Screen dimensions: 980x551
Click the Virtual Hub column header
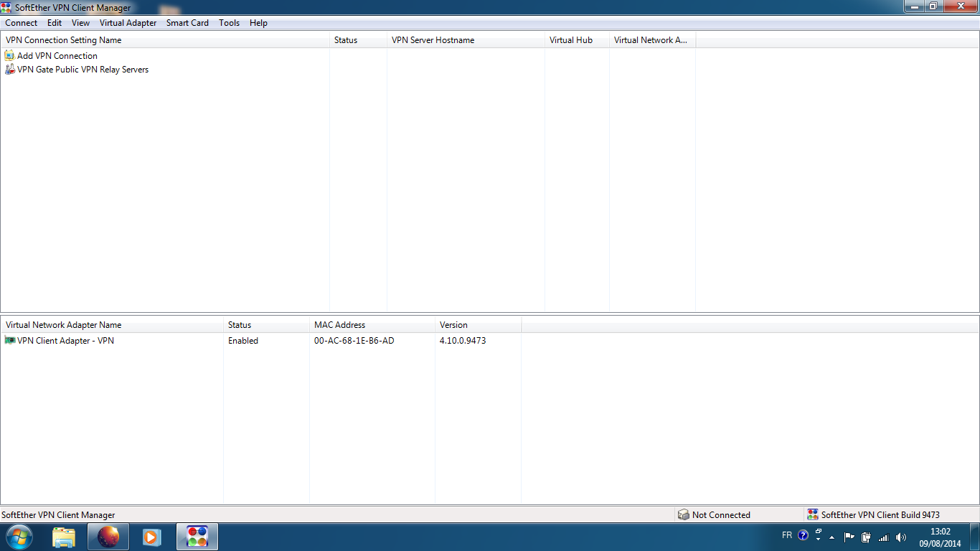click(578, 40)
